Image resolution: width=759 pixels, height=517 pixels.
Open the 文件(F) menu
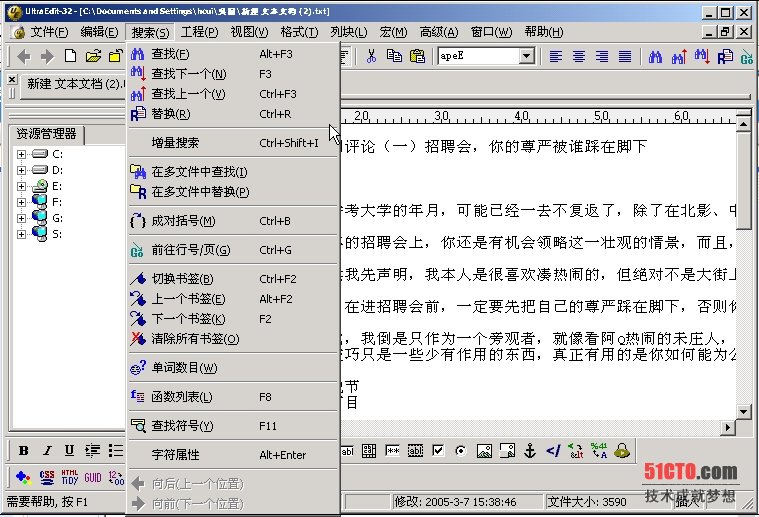(x=49, y=32)
